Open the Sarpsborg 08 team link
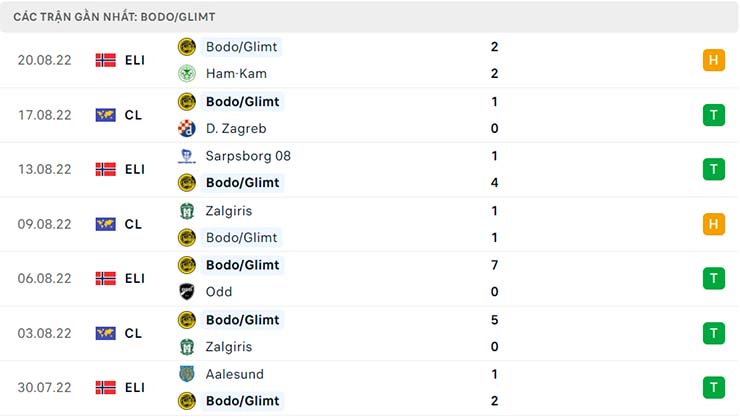The image size is (740, 418). [248, 156]
